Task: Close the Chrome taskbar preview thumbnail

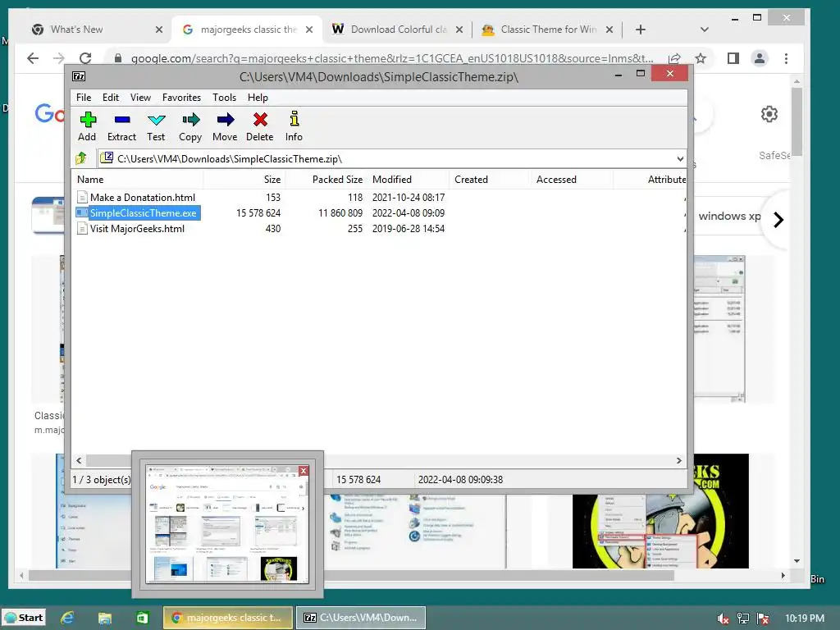Action: click(304, 470)
